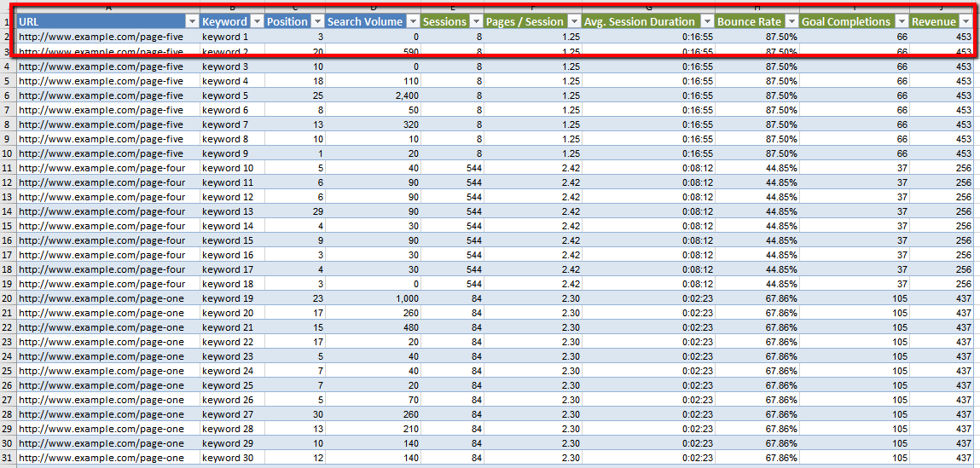Click the 210 search volume cell
The height and width of the screenshot is (468, 980).
373,429
